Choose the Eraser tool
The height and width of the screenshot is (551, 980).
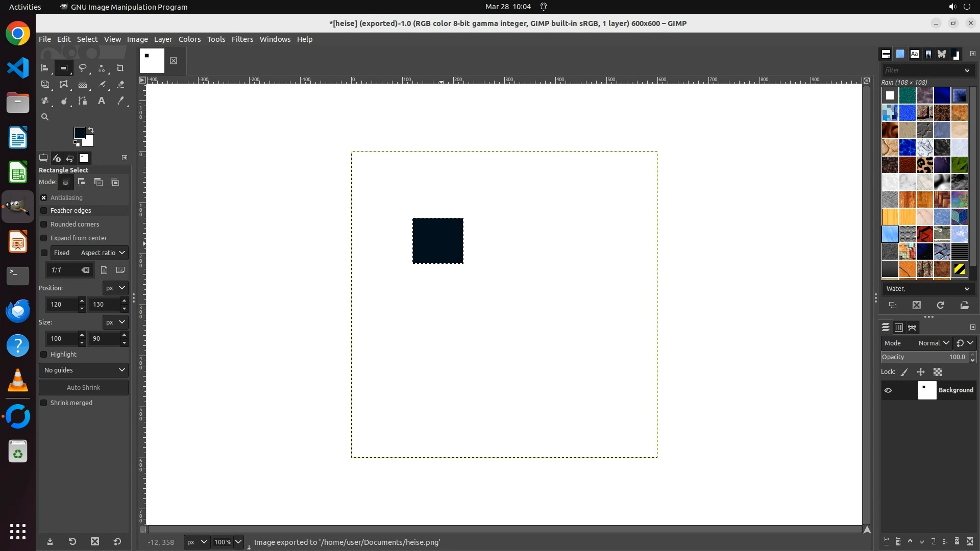point(120,85)
